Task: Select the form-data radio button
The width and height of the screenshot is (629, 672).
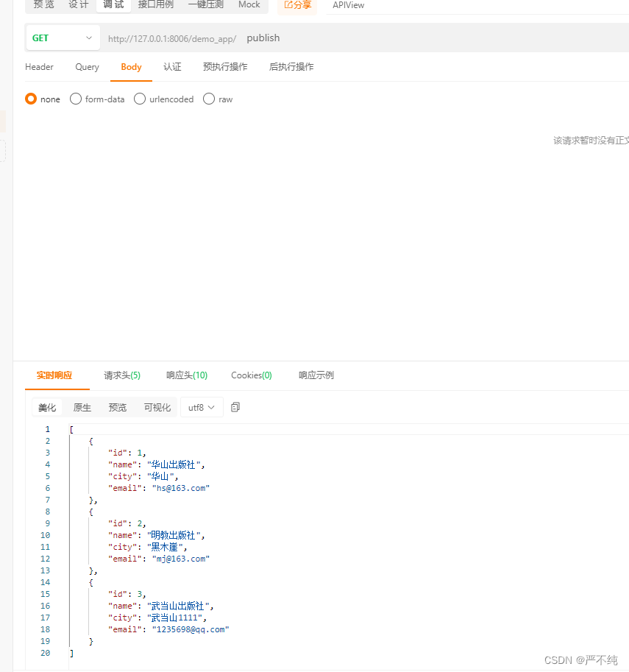Action: click(75, 99)
